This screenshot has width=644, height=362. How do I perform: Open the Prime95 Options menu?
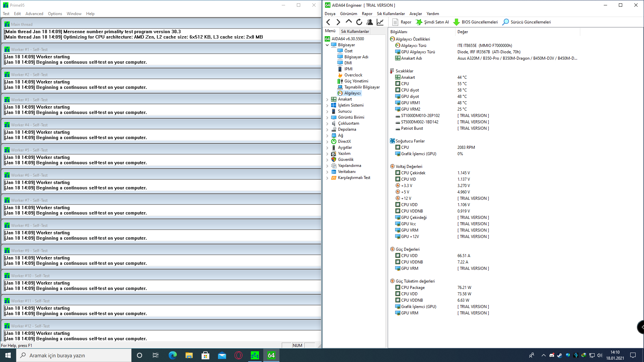coord(55,14)
